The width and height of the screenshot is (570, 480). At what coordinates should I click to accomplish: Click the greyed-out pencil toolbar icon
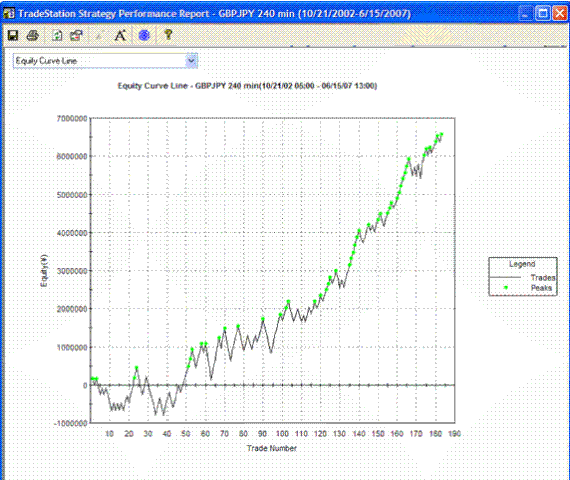tap(99, 36)
